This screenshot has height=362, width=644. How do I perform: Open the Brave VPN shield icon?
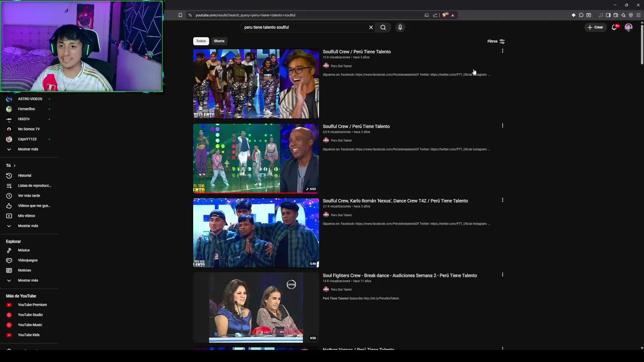point(631,15)
